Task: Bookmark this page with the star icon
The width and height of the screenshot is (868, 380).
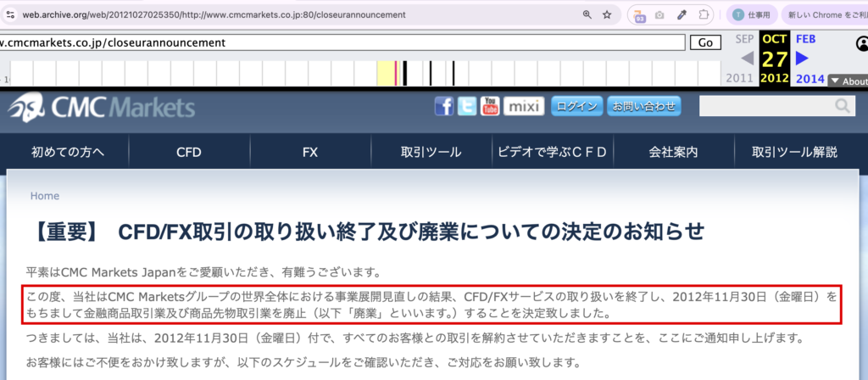Action: point(607,15)
